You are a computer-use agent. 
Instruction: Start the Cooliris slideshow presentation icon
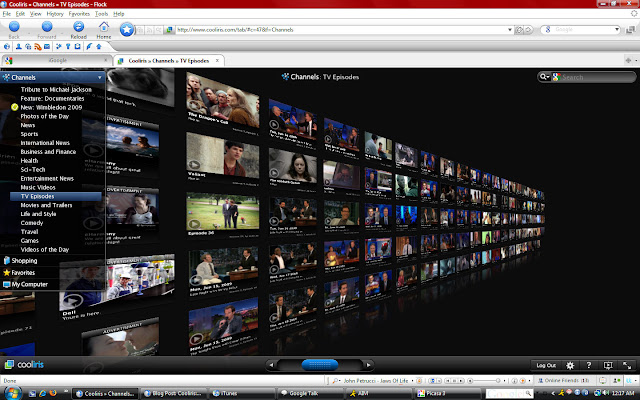(x=608, y=365)
